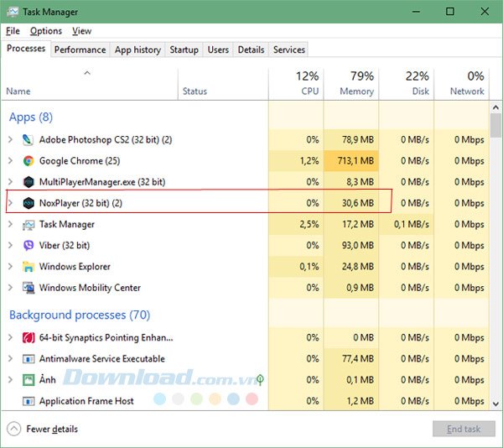The image size is (503, 448).
Task: Click the 0,1% CPU value for Windows Explorer
Action: point(309,267)
